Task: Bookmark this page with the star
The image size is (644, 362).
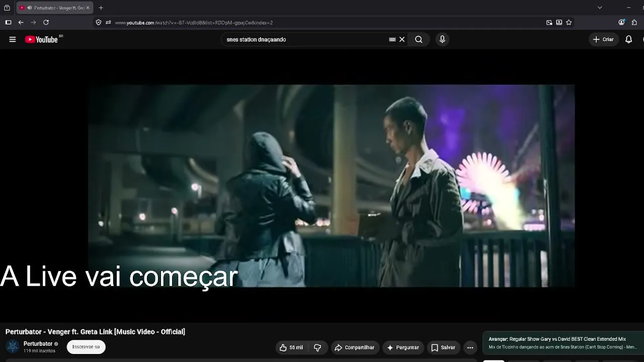Action: point(569,23)
